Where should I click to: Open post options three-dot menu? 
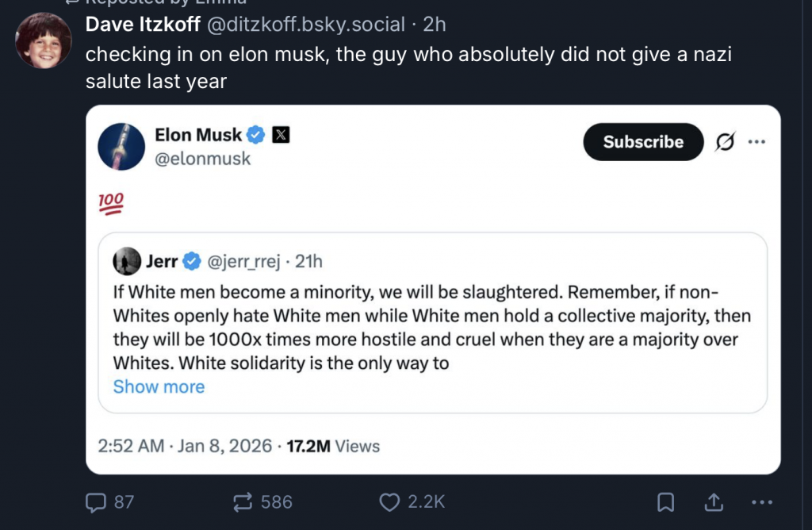(760, 501)
